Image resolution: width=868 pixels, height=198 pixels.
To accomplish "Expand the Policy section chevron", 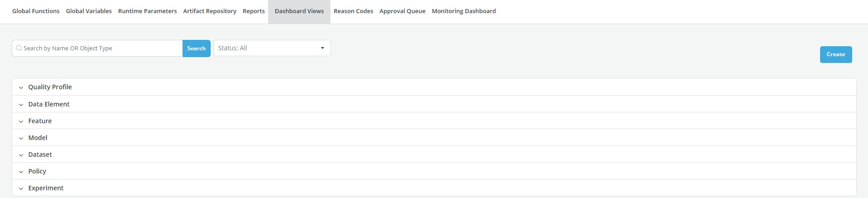I will [21, 172].
